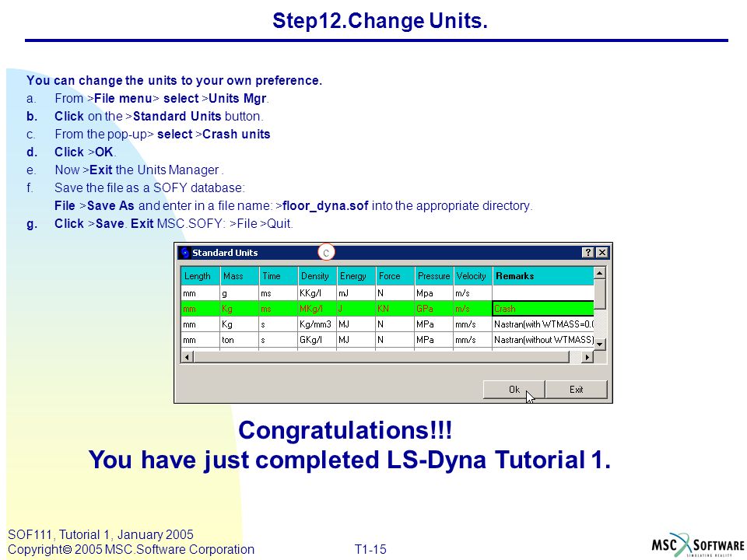Click the Mpa pressure cell in first row
The image size is (747, 560).
tap(434, 293)
